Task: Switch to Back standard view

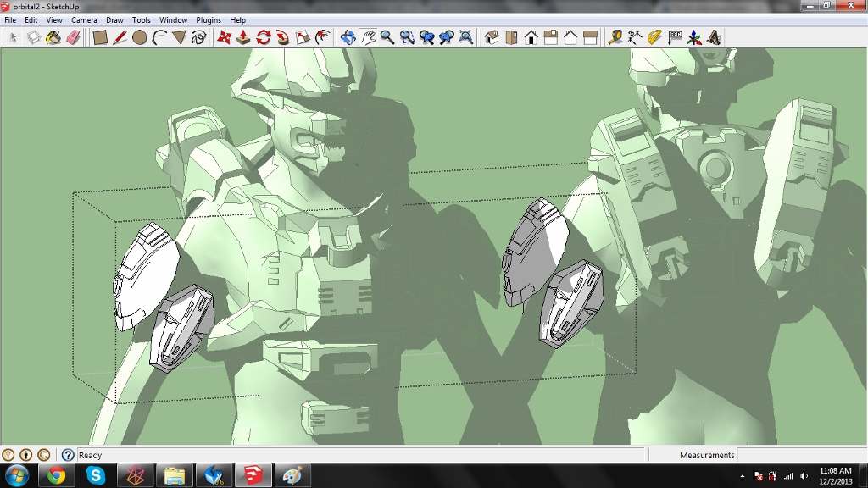Action: click(570, 37)
